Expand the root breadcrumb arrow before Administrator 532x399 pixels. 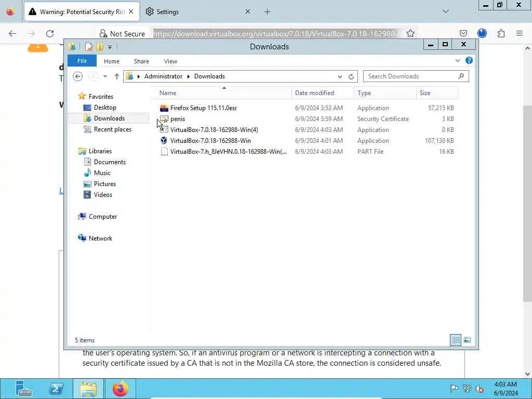[138, 76]
